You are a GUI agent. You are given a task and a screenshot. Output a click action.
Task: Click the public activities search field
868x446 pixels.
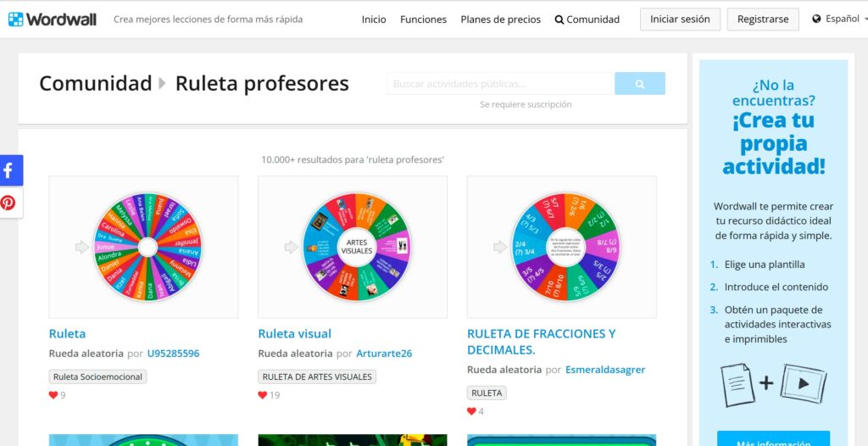[x=500, y=84]
